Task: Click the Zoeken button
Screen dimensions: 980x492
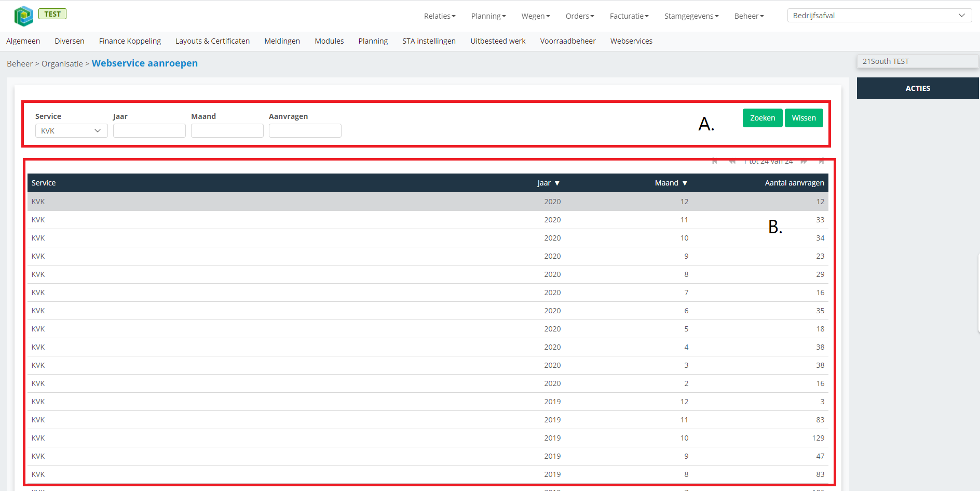Action: click(763, 118)
